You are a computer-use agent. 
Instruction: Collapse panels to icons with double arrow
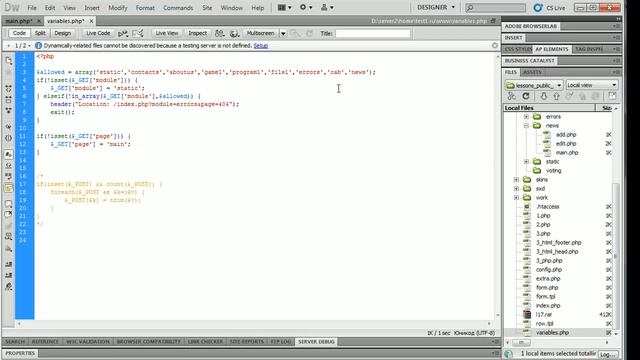pos(618,19)
